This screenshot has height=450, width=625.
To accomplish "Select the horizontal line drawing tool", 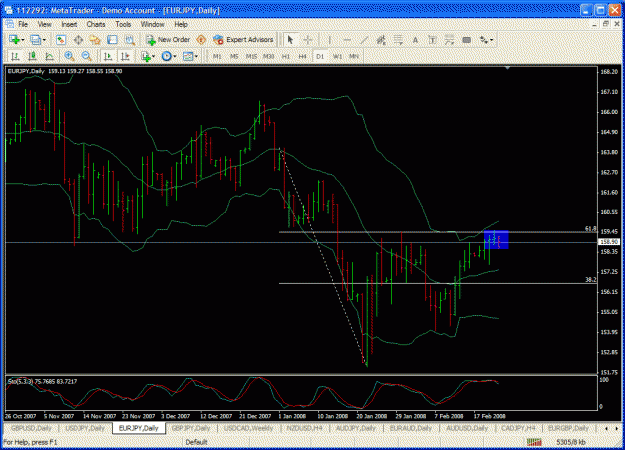I will 347,40.
